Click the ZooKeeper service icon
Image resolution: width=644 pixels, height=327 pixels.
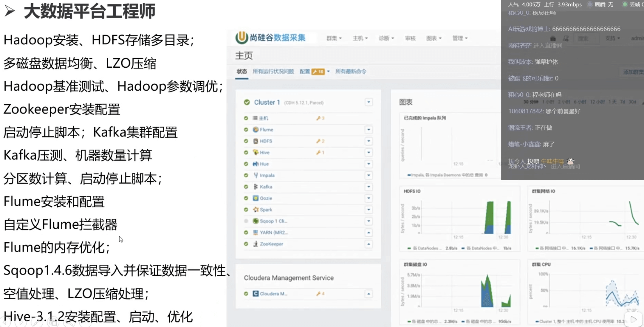click(x=256, y=244)
